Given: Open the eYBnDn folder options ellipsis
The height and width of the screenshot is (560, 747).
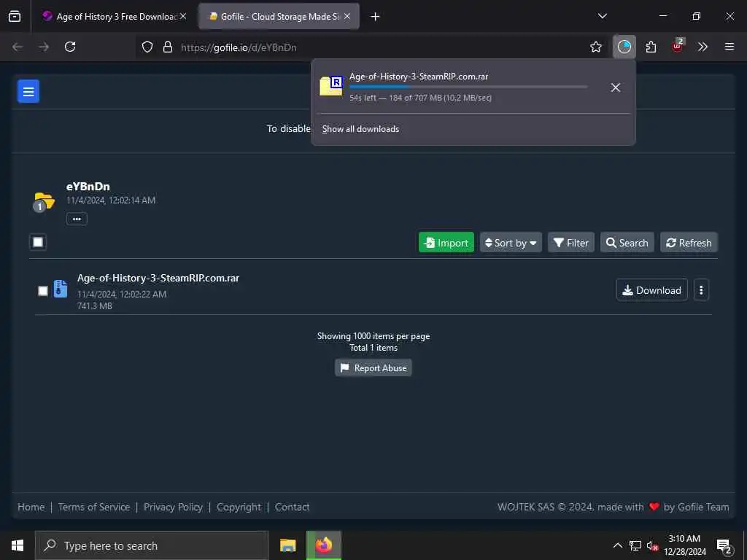Looking at the screenshot, I should click(x=77, y=219).
